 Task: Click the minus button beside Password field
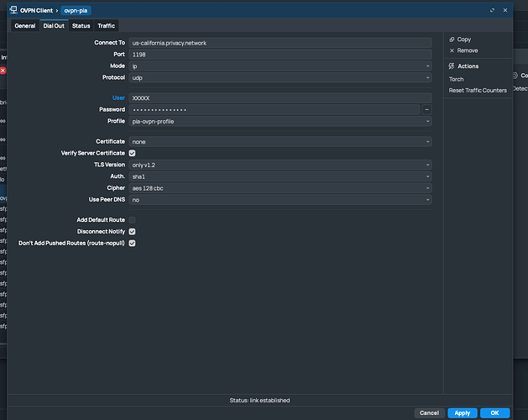point(426,109)
